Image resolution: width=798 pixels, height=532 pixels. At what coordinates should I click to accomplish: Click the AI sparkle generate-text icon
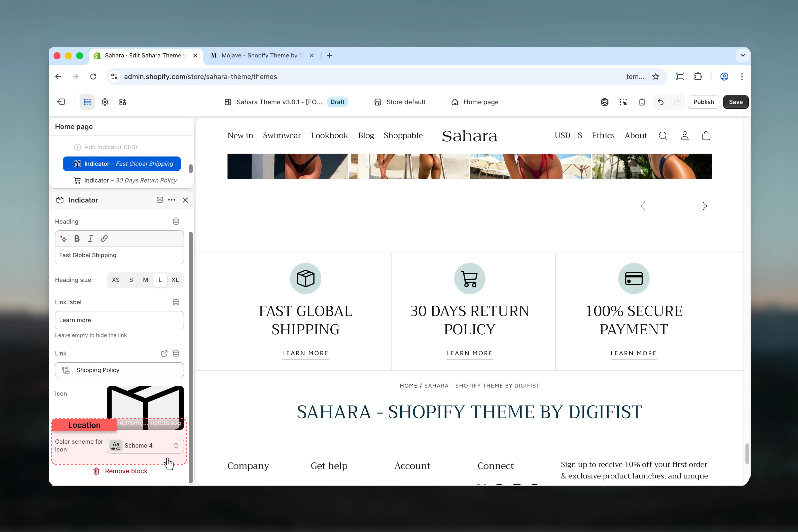(63, 238)
